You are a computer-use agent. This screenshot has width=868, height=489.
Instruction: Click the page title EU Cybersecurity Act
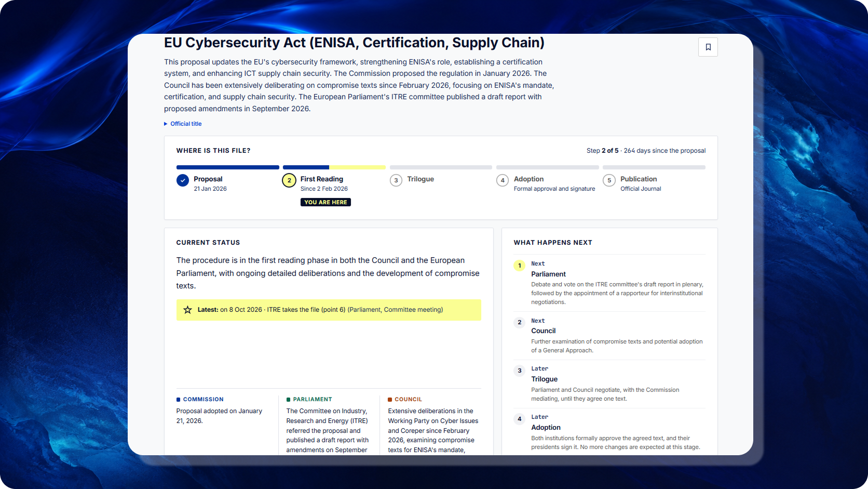pos(354,43)
